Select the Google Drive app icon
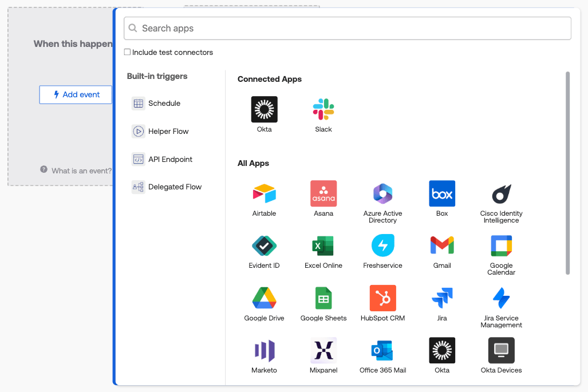This screenshot has width=588, height=392. tap(264, 298)
